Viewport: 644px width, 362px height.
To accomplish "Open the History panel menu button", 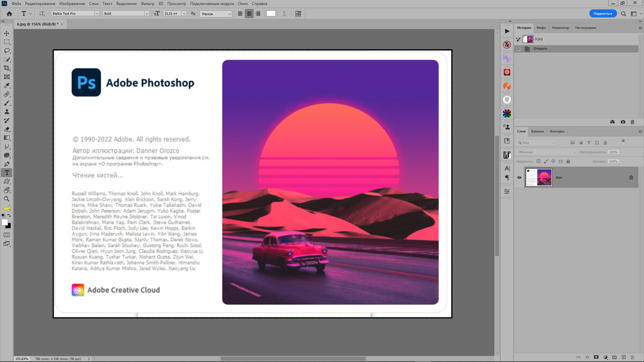I will tap(639, 27).
